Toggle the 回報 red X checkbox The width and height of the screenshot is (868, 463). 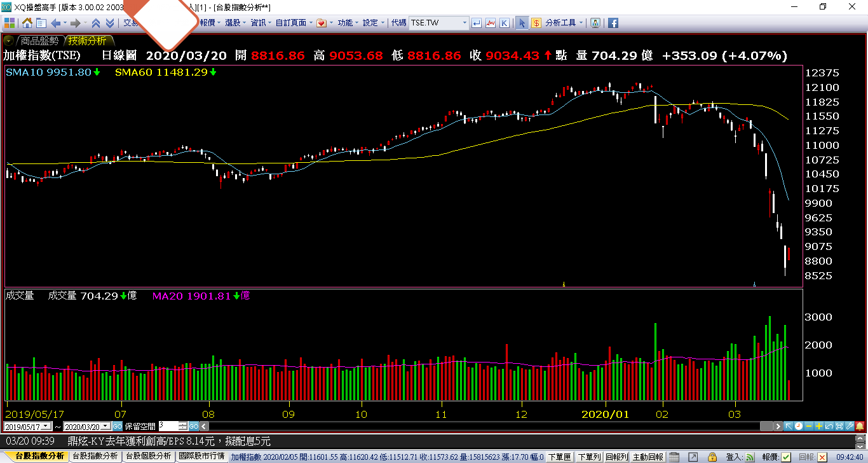[x=822, y=457]
